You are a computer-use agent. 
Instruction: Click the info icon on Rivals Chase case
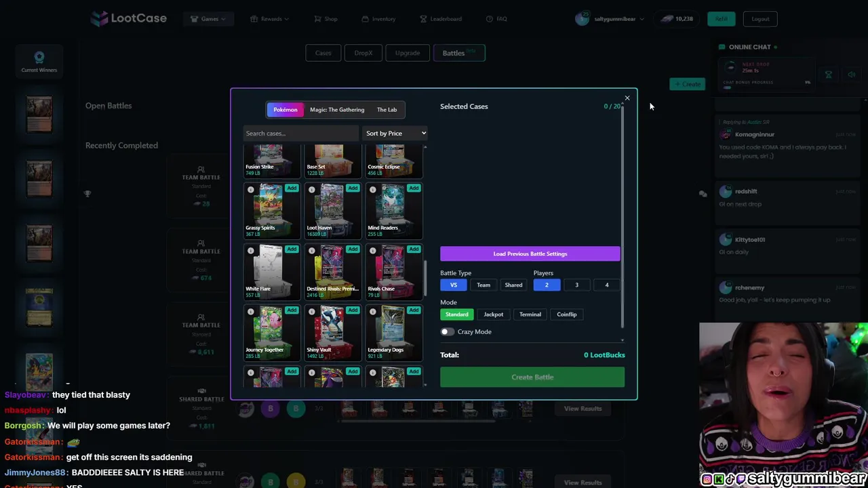point(373,251)
